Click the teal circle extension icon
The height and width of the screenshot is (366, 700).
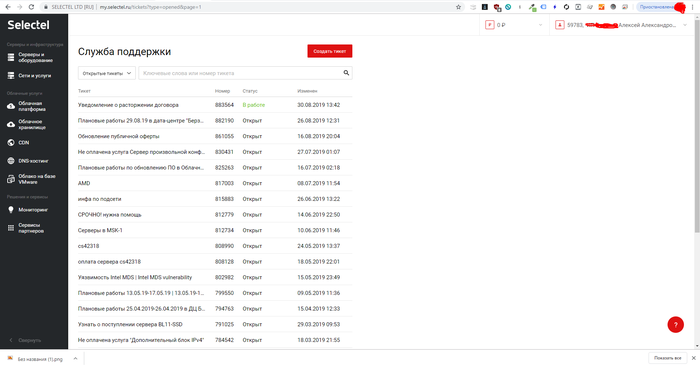pyautogui.click(x=508, y=7)
